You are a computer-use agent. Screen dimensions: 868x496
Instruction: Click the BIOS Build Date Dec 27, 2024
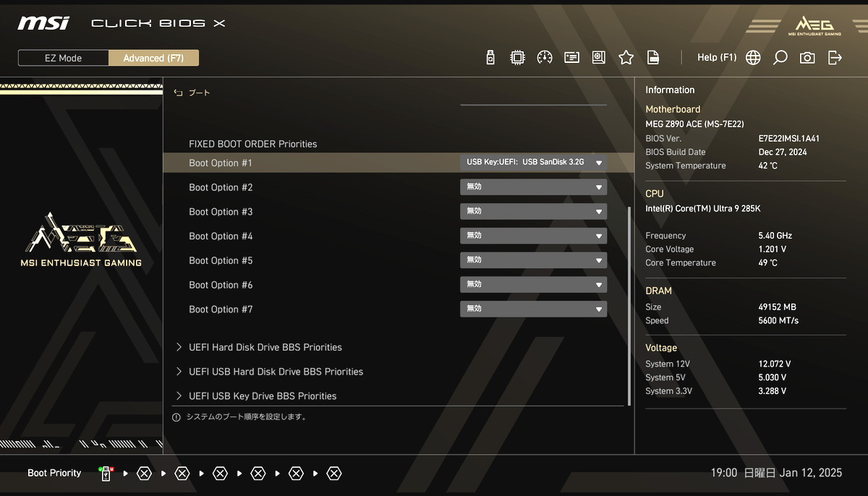click(x=783, y=152)
